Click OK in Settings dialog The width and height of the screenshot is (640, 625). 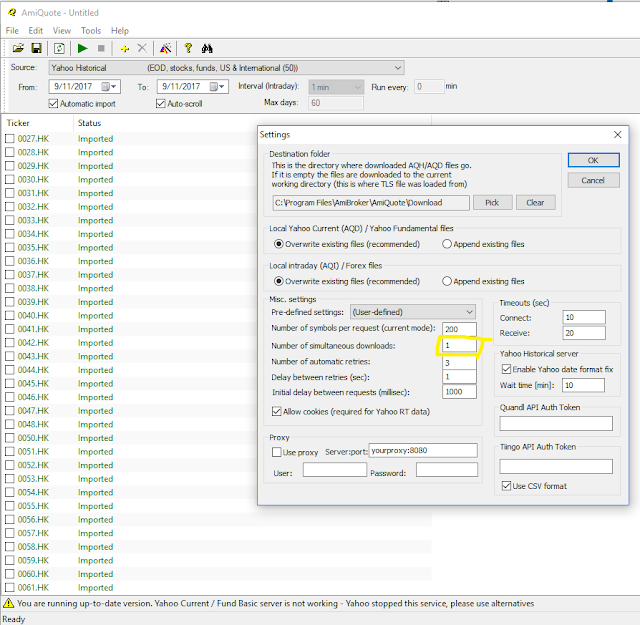593,160
